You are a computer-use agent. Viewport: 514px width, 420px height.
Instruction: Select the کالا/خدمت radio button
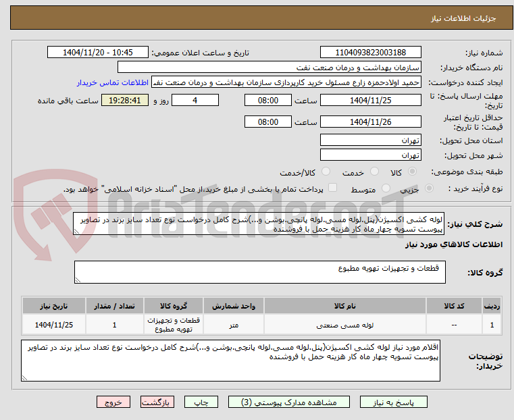326,172
